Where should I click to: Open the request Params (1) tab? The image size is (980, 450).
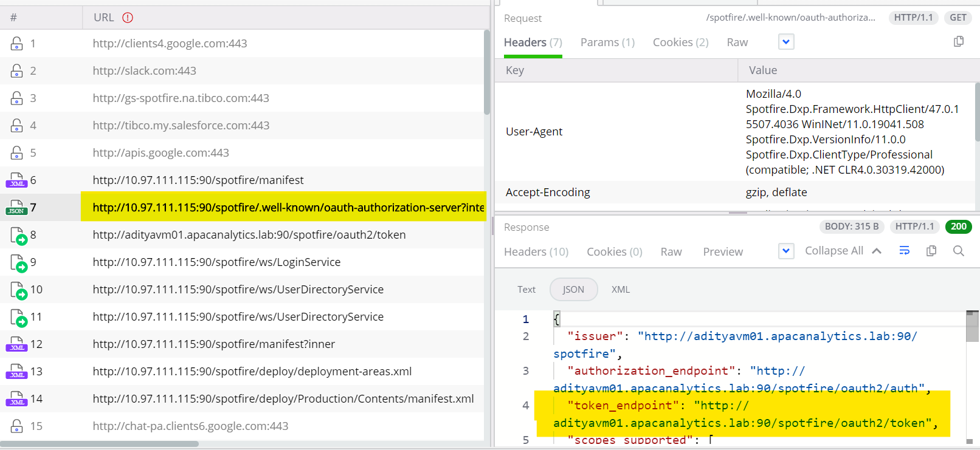tap(607, 43)
